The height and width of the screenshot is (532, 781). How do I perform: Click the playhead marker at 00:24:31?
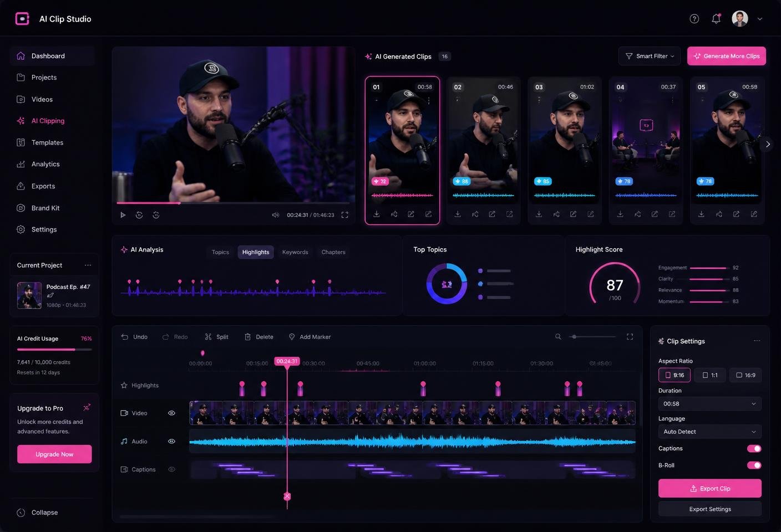(287, 361)
